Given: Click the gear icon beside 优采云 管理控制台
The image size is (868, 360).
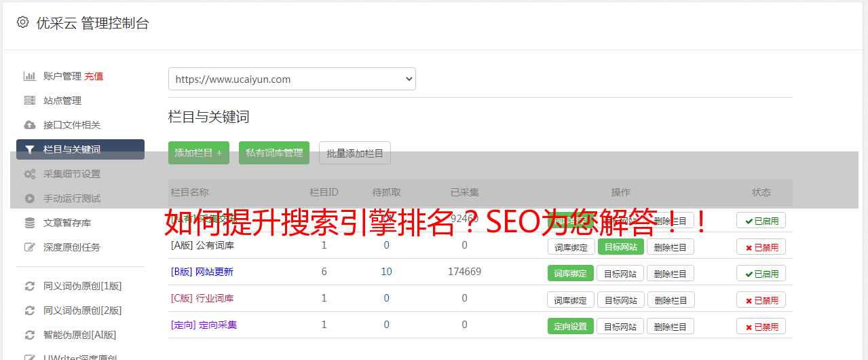Looking at the screenshot, I should click(22, 22).
